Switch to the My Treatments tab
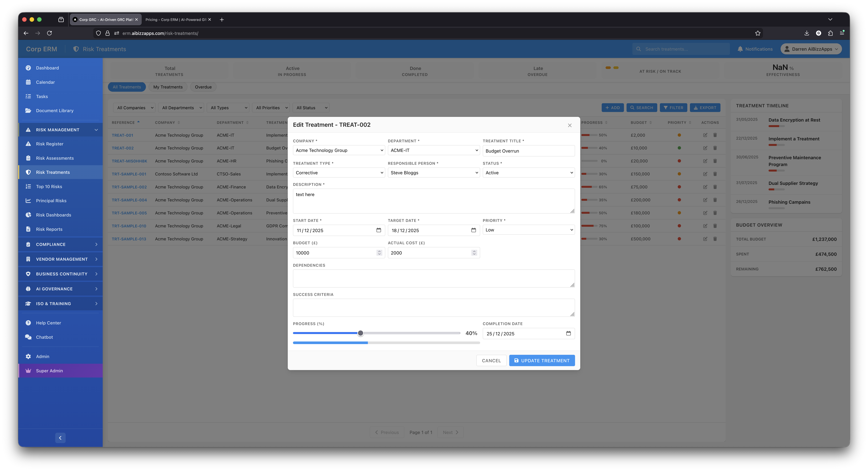 coord(168,87)
